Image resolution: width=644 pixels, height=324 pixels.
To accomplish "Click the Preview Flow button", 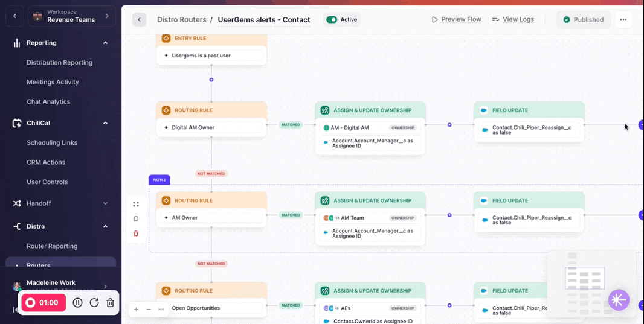I will point(456,19).
